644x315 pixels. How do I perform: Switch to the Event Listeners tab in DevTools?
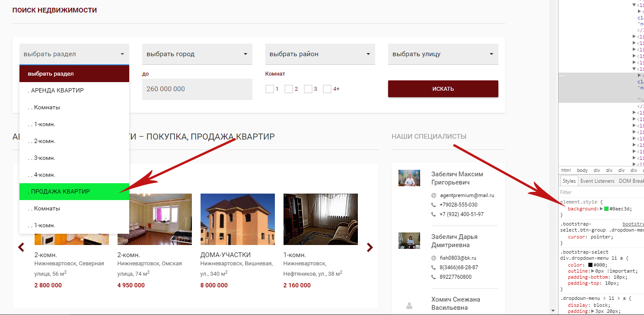[x=597, y=181]
